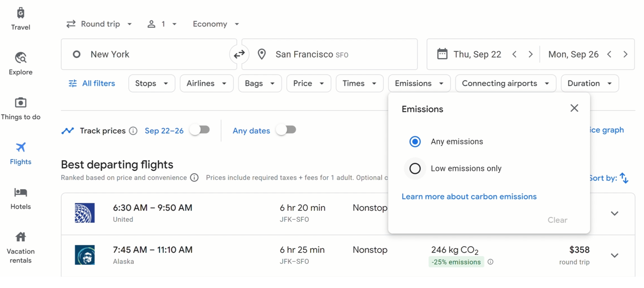Click Clear in the Emissions popup
Screen dimensions: 644x288
click(x=557, y=220)
